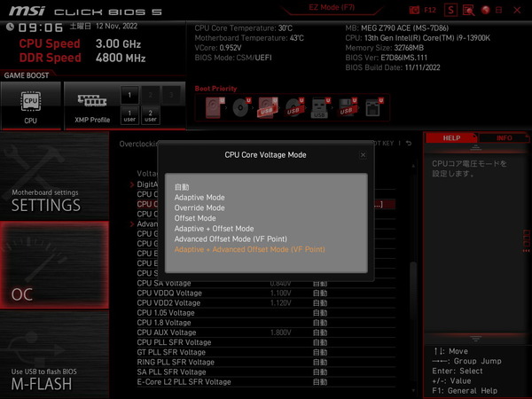Click the side panel tab at right edge

tap(526, 241)
